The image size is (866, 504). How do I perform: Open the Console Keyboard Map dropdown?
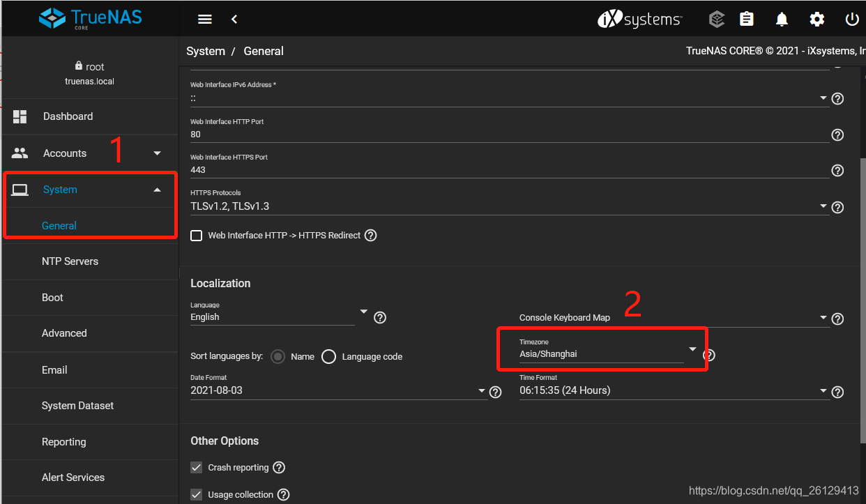(823, 318)
